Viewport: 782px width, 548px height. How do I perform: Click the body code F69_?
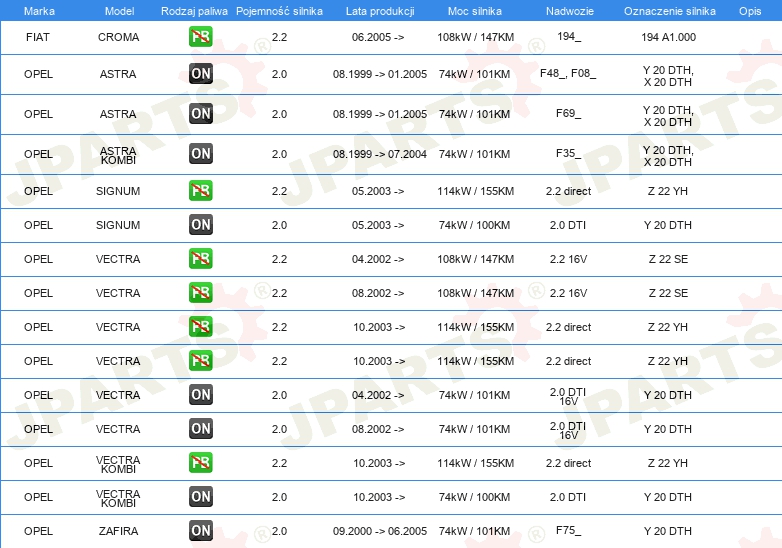point(569,113)
